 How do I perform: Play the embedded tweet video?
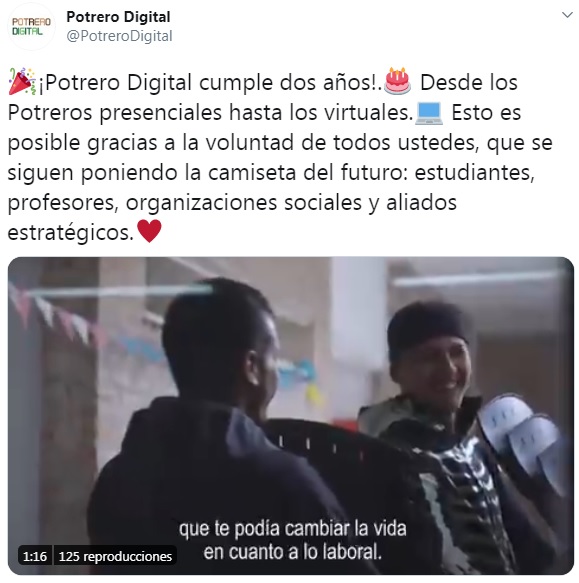pyautogui.click(x=291, y=416)
